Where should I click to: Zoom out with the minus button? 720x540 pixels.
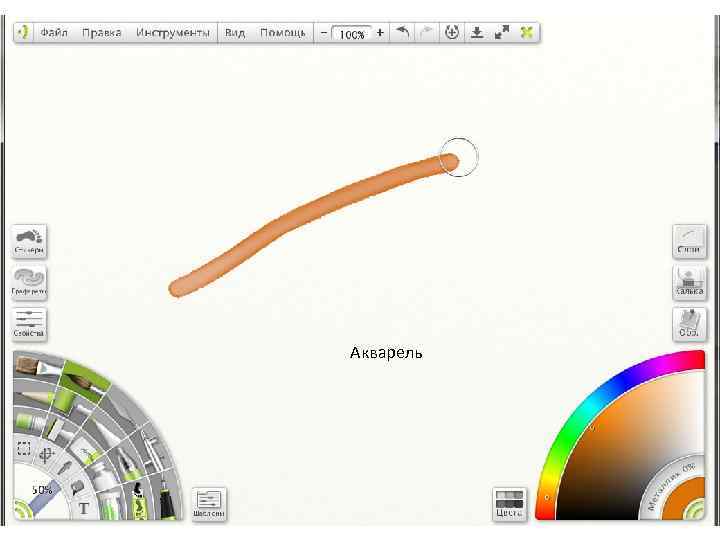[323, 33]
